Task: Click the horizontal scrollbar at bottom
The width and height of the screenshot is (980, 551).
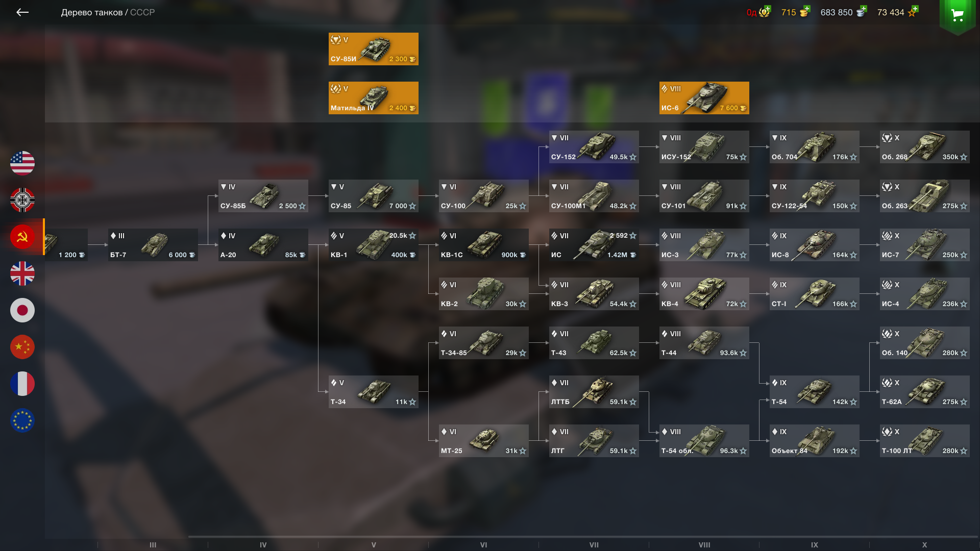Action: (x=583, y=537)
